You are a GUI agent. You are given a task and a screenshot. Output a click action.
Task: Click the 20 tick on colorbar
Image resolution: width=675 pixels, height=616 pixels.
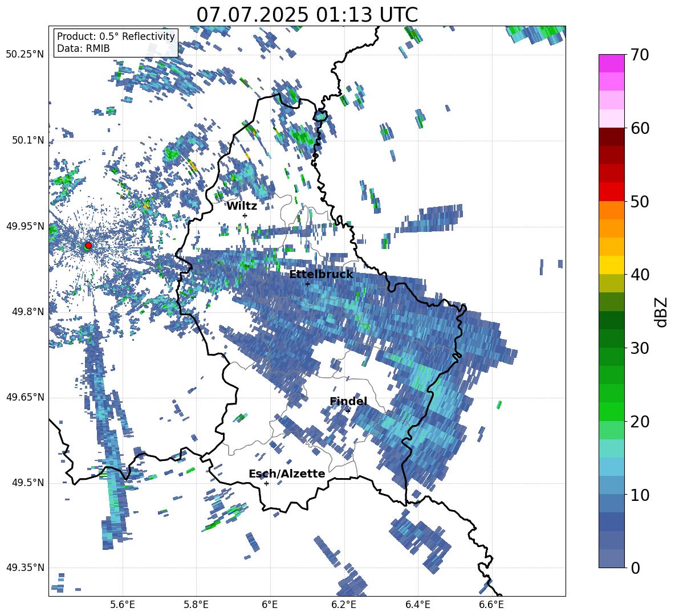click(640, 422)
